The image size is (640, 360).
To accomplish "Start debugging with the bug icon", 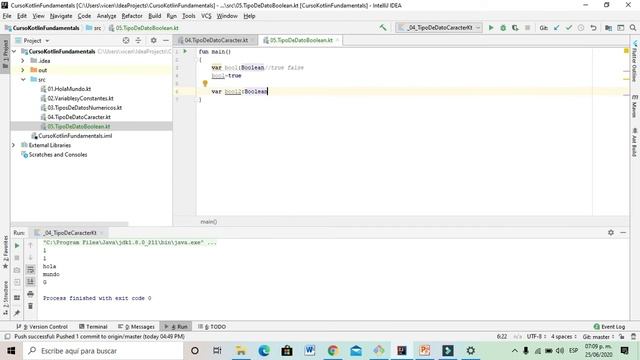I will coord(503,28).
